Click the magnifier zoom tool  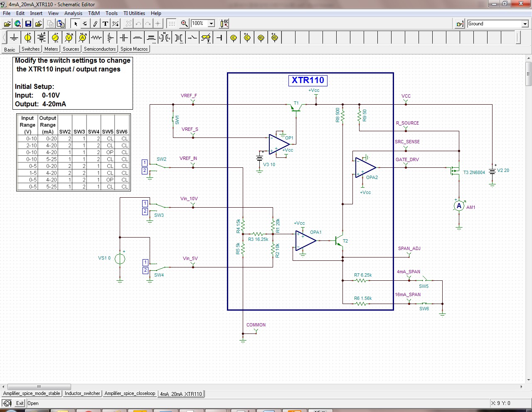(x=184, y=24)
